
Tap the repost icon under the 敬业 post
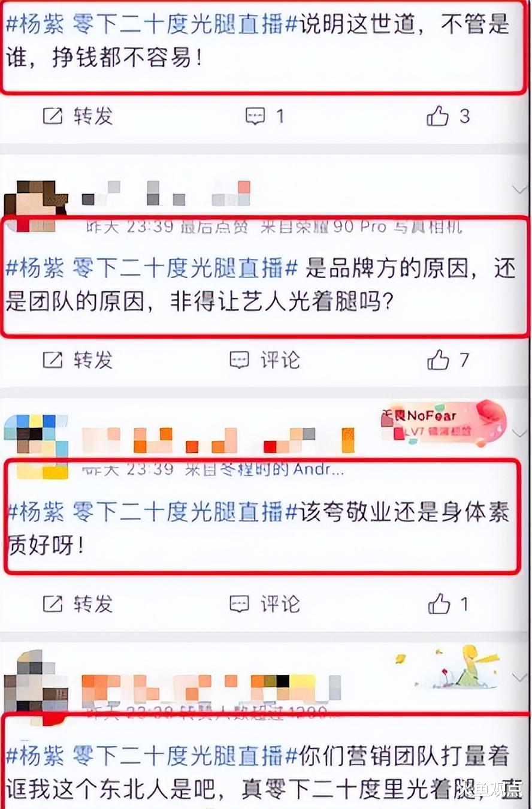[53, 604]
